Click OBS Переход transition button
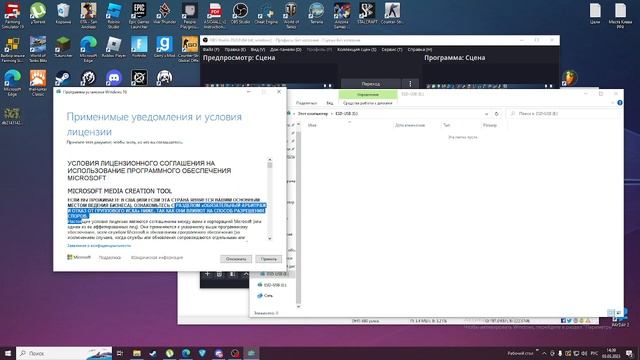 click(x=371, y=84)
